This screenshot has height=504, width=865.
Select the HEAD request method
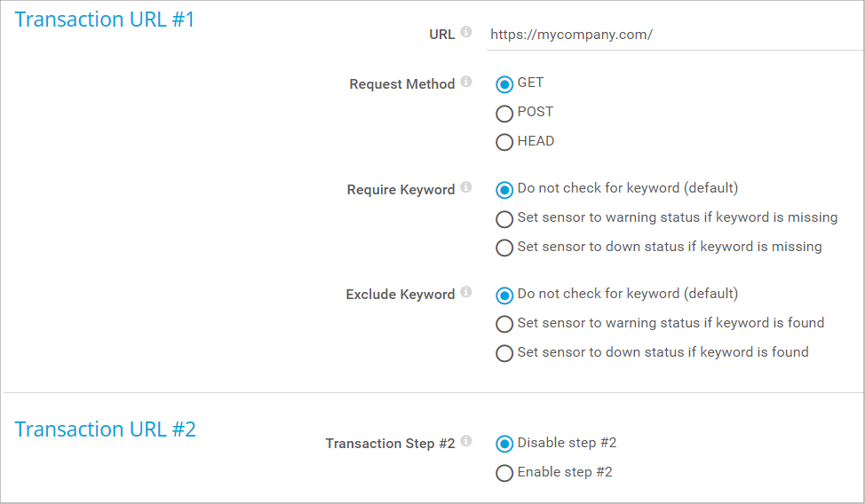504,142
